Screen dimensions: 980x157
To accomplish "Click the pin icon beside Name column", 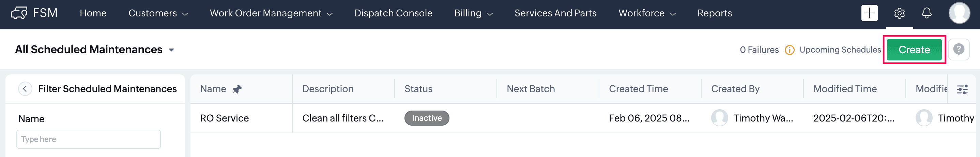I will tap(237, 89).
